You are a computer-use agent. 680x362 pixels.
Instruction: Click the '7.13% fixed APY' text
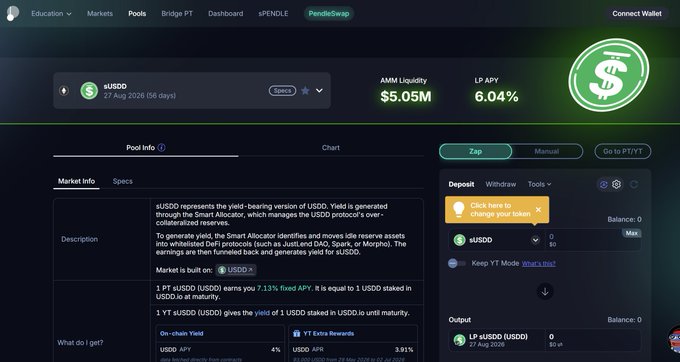click(x=284, y=288)
